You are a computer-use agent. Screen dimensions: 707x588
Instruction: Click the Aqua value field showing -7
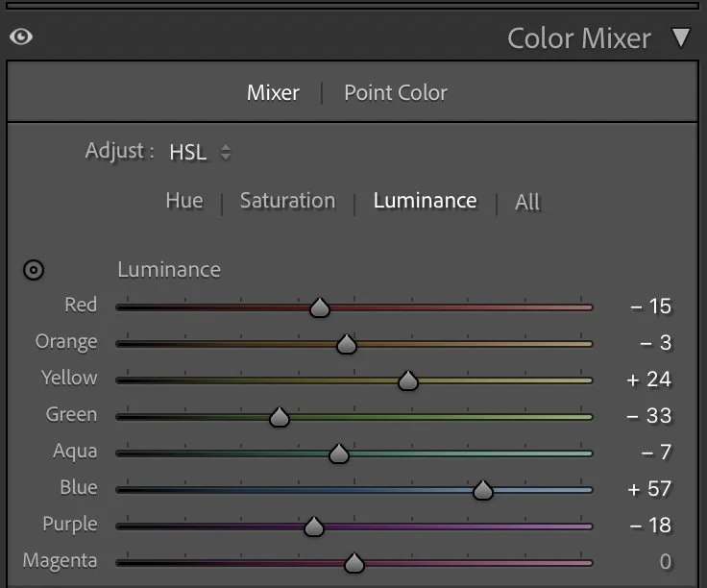coord(656,453)
